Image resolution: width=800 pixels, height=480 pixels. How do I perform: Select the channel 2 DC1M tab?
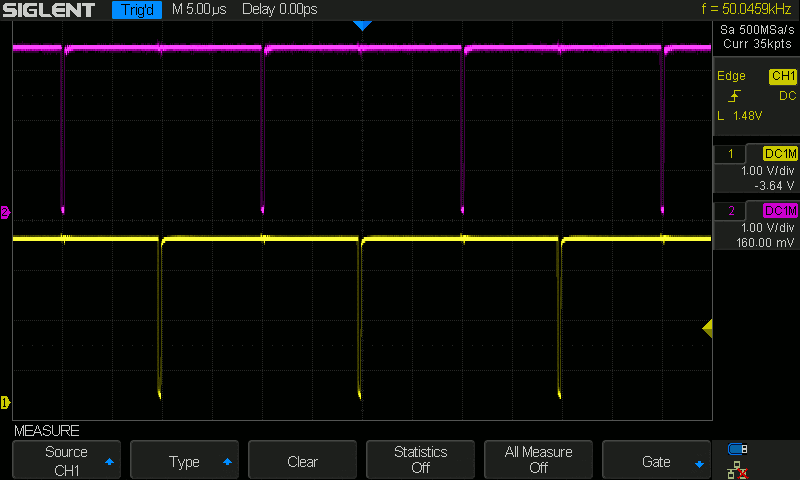click(x=779, y=210)
